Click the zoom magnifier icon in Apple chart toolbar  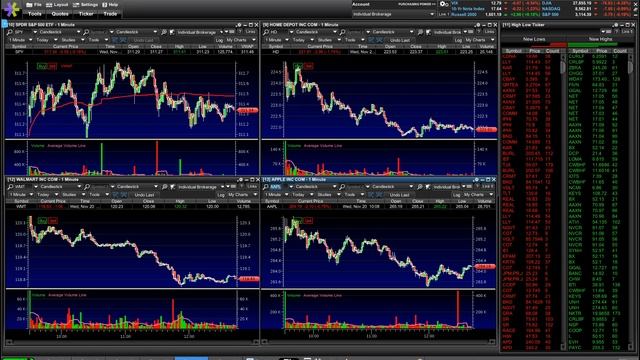pyautogui.click(x=420, y=187)
